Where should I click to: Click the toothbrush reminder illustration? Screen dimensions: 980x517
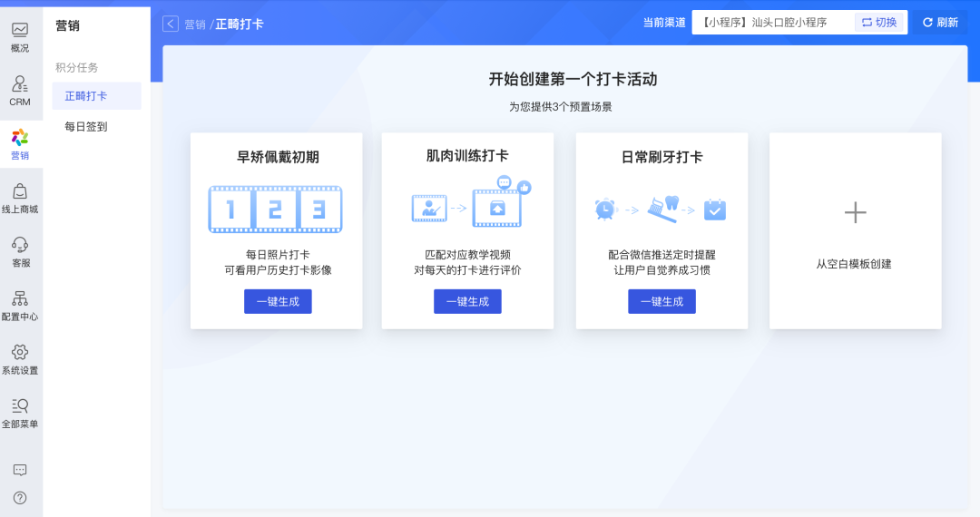point(661,210)
